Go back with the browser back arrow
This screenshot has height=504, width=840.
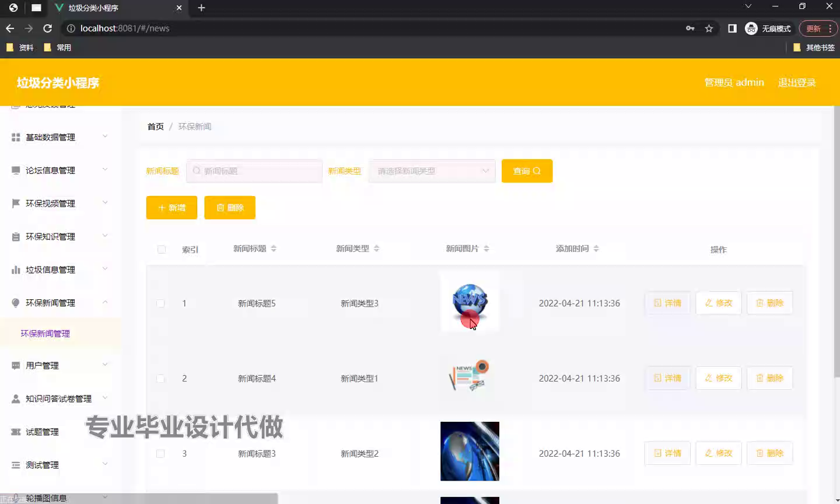click(x=10, y=28)
